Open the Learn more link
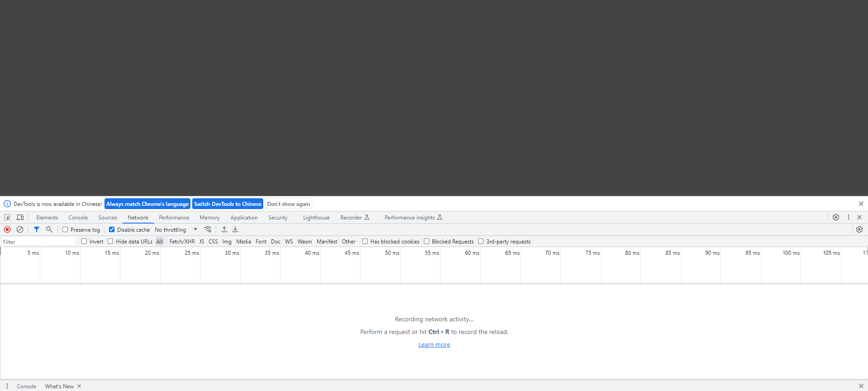 tap(434, 345)
